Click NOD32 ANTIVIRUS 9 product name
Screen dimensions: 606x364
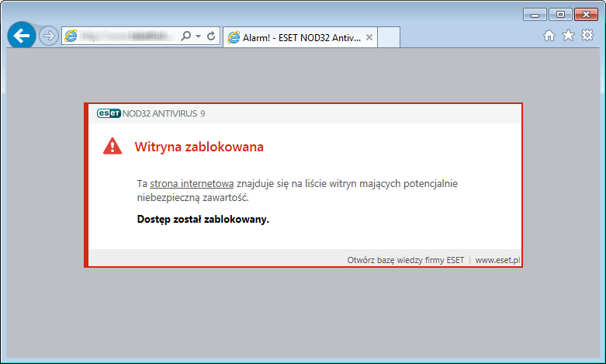click(x=164, y=113)
